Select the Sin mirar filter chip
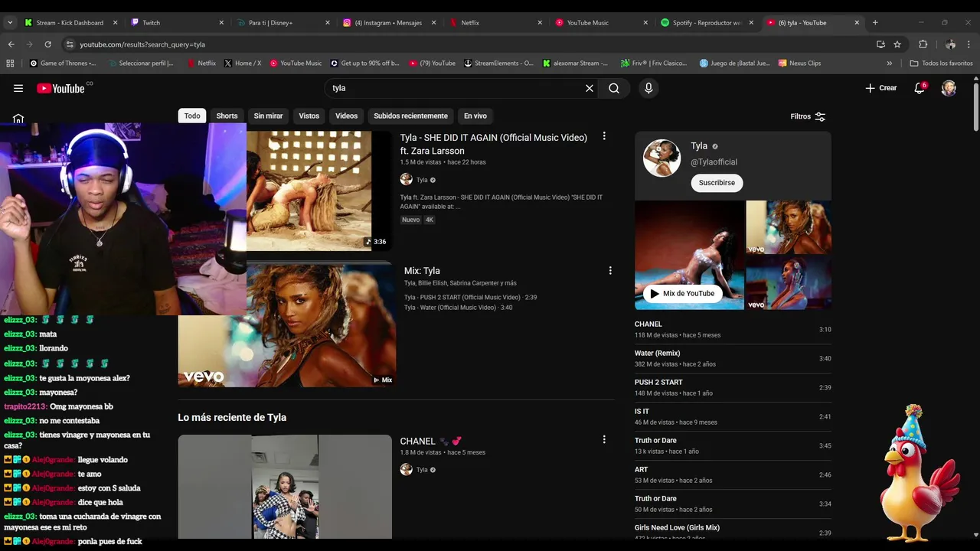The width and height of the screenshot is (980, 551). [268, 116]
